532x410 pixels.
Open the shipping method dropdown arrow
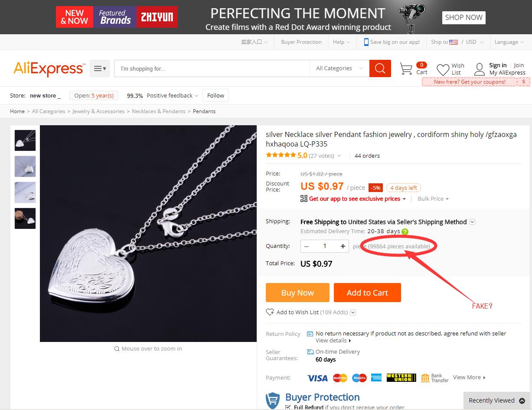(472, 222)
